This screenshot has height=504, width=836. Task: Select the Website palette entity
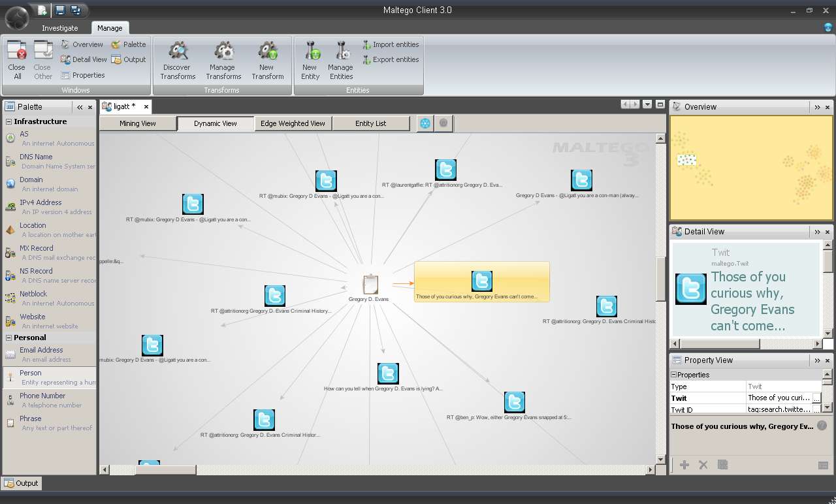click(x=49, y=321)
